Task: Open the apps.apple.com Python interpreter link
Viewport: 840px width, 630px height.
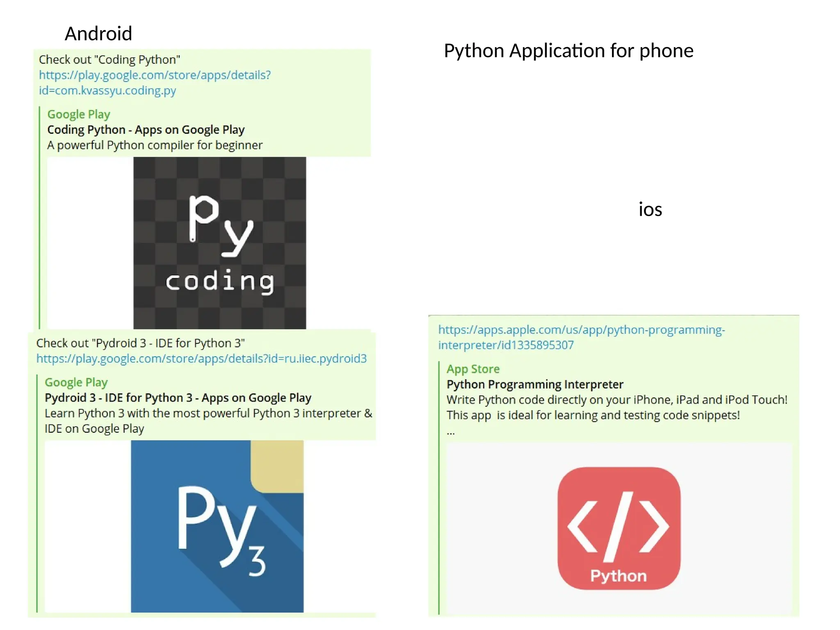Action: 581,337
